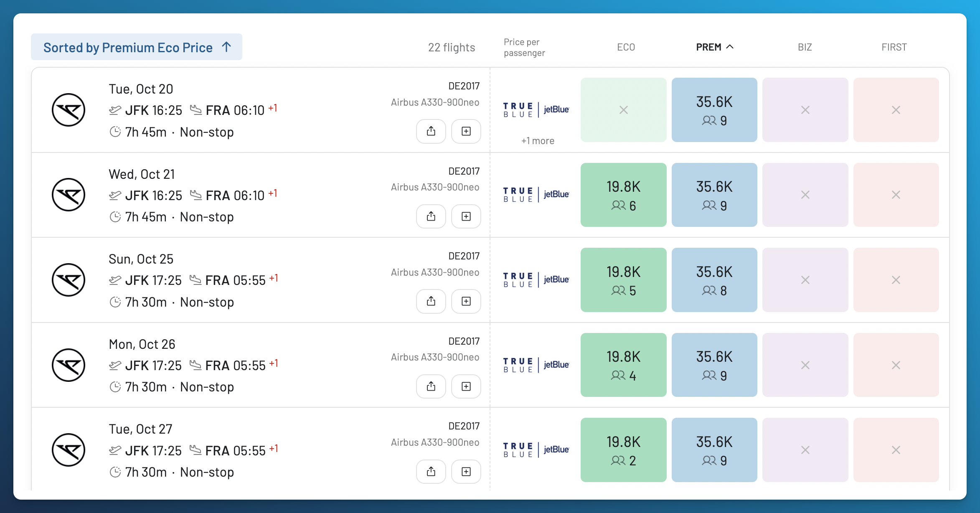Click unavailable business cell on Oct 21 row

(x=805, y=195)
